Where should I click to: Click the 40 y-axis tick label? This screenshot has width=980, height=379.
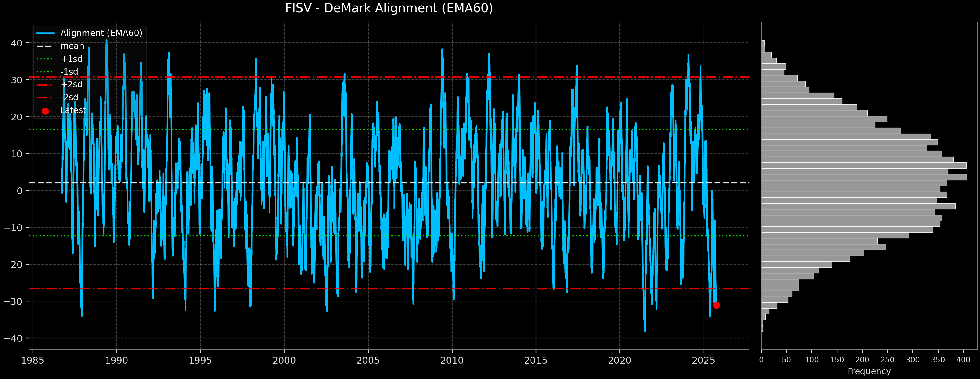click(16, 43)
